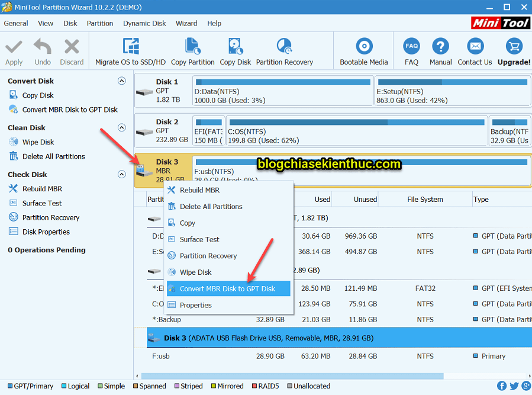Select the Disk 1 GPT 1.82 TB block
This screenshot has height=395, width=532.
click(163, 91)
